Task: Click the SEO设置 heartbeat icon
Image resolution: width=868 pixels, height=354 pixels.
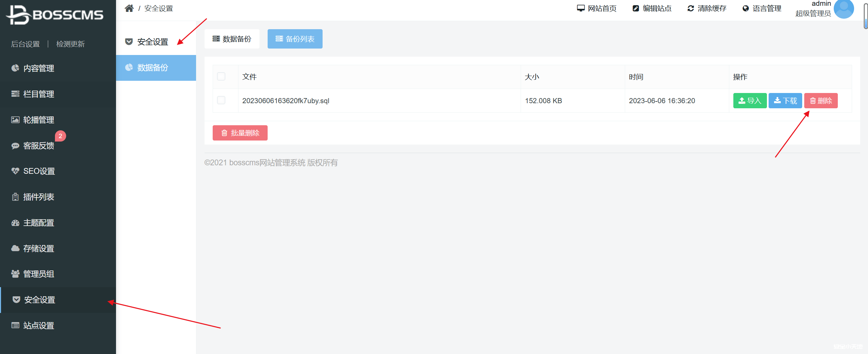Action: [x=15, y=171]
